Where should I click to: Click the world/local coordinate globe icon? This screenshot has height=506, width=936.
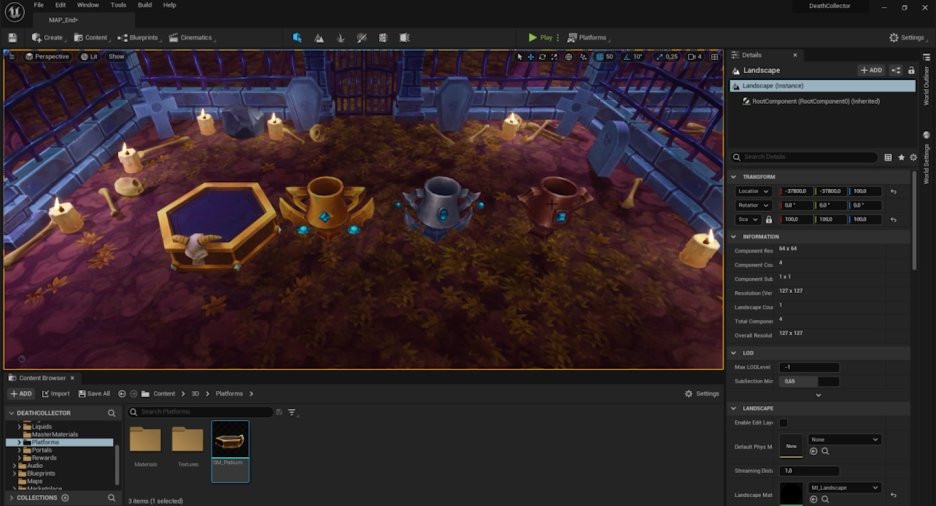coord(568,57)
